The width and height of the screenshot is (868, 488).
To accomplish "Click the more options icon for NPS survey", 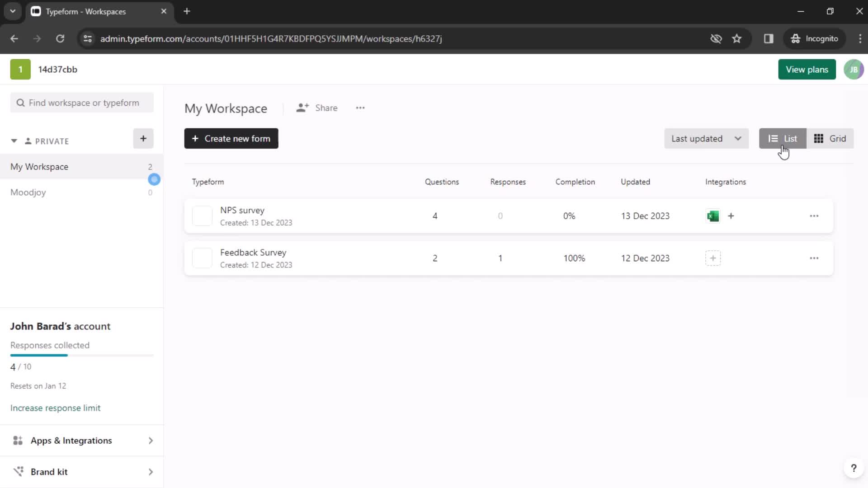I will point(814,216).
